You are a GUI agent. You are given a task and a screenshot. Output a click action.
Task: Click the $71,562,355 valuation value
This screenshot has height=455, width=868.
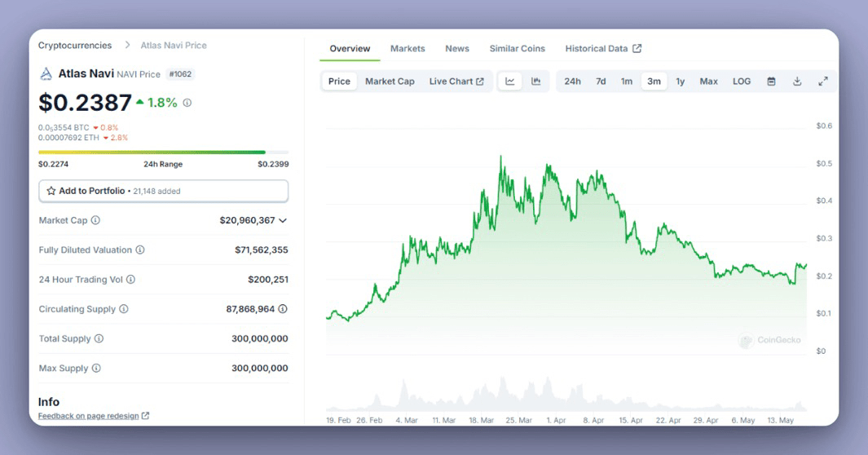click(x=262, y=250)
